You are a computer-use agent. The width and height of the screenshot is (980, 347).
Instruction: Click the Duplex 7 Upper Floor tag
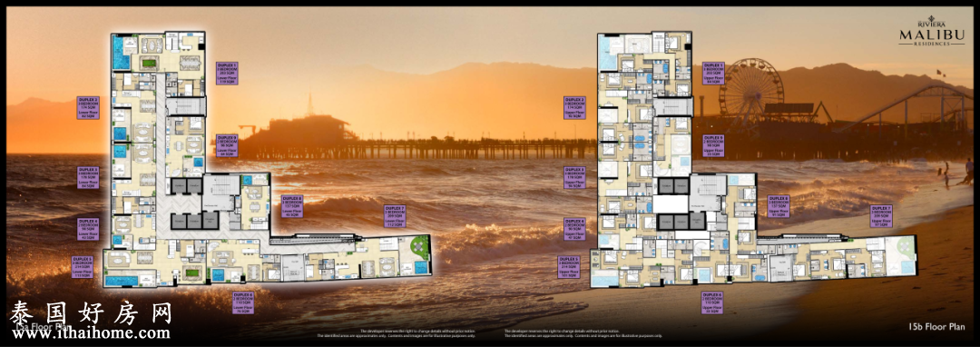(881, 215)
